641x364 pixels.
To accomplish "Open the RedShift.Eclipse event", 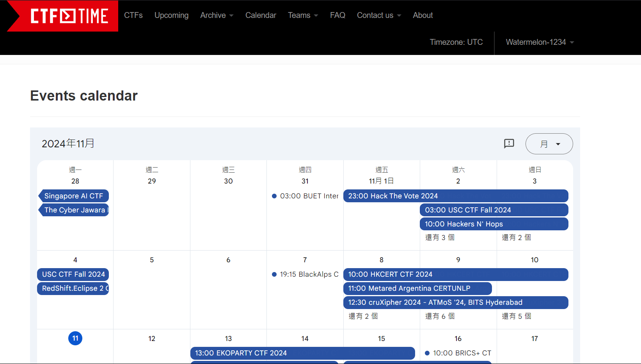I will click(73, 288).
